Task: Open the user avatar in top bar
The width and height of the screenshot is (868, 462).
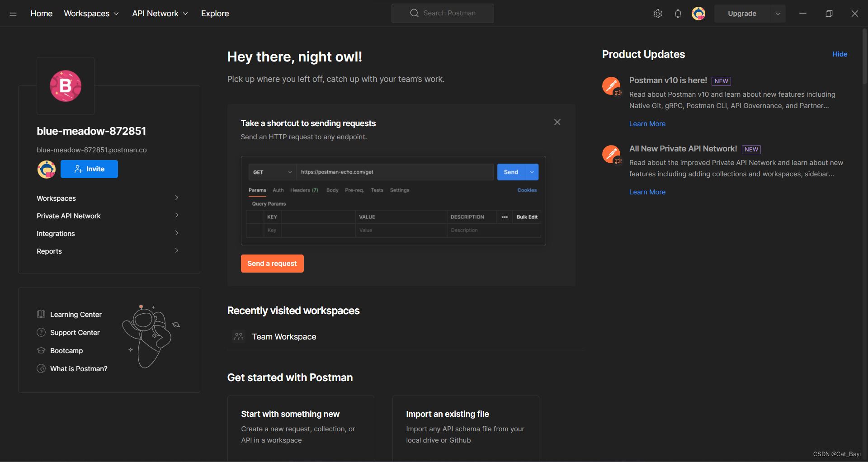Action: coord(698,14)
